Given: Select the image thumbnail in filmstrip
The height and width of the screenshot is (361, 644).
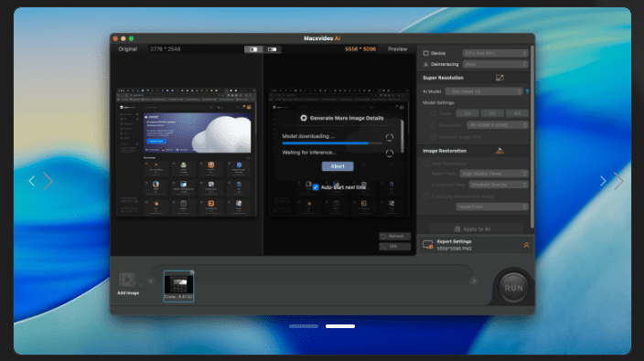Looking at the screenshot, I should click(x=178, y=286).
